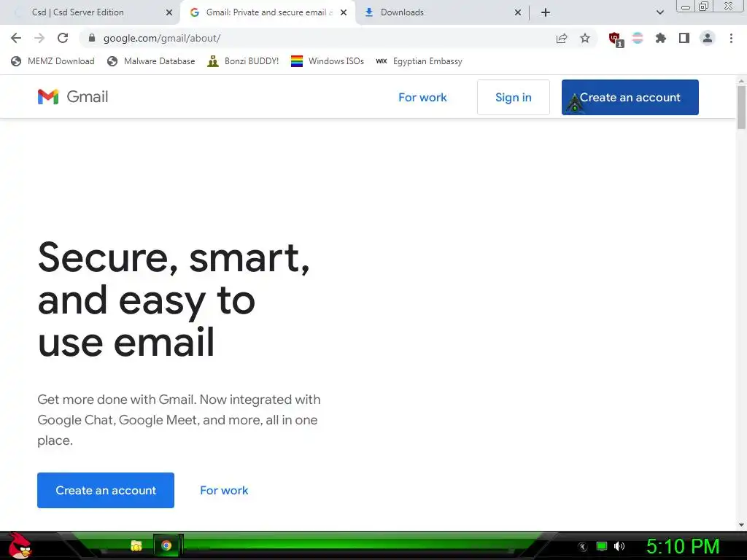Screen dimensions: 747x560
Task: Open the striped flag extension icon
Action: click(638, 38)
